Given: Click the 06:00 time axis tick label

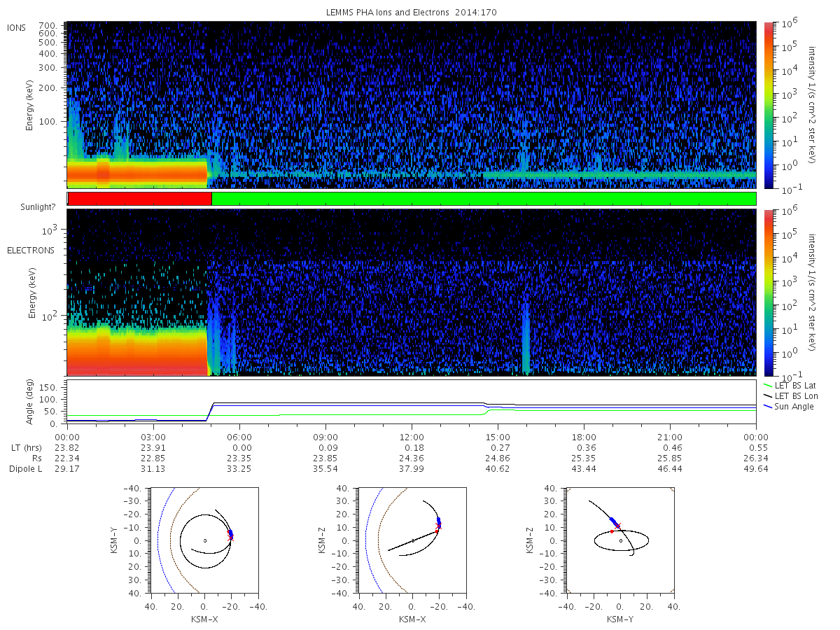Looking at the screenshot, I should click(239, 437).
